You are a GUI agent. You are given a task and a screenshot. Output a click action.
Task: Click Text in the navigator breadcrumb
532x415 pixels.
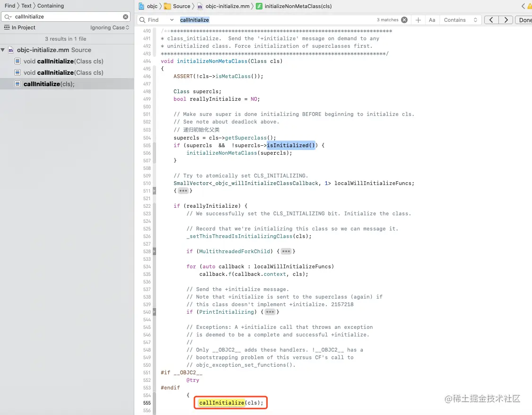26,6
